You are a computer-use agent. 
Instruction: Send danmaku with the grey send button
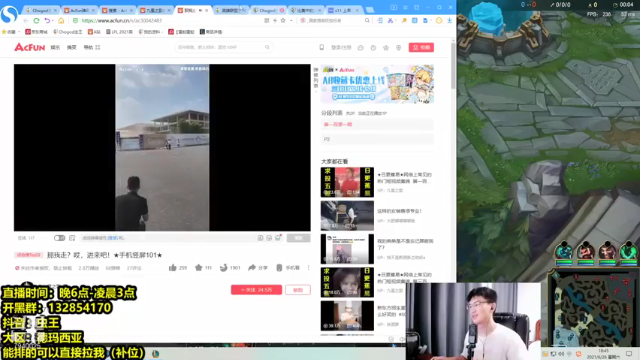298,238
